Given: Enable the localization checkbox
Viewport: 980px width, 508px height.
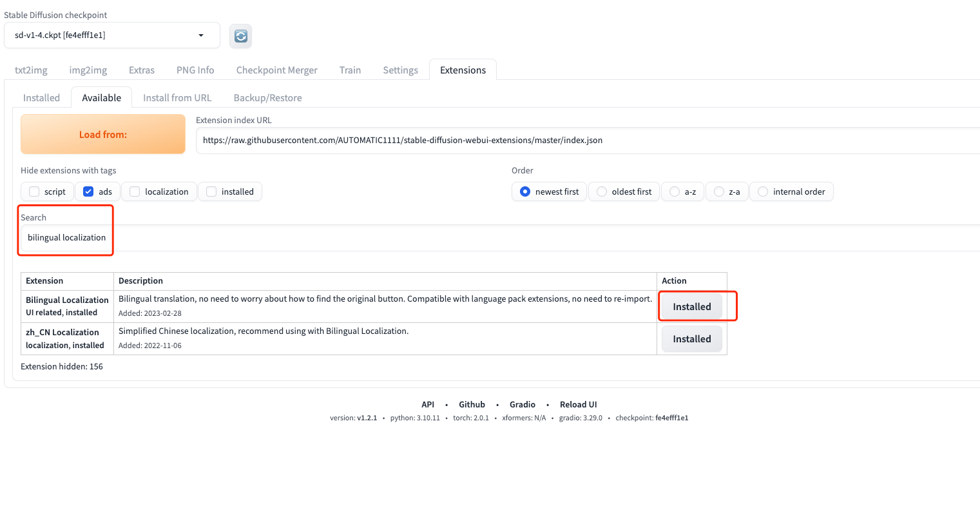Looking at the screenshot, I should [x=134, y=191].
